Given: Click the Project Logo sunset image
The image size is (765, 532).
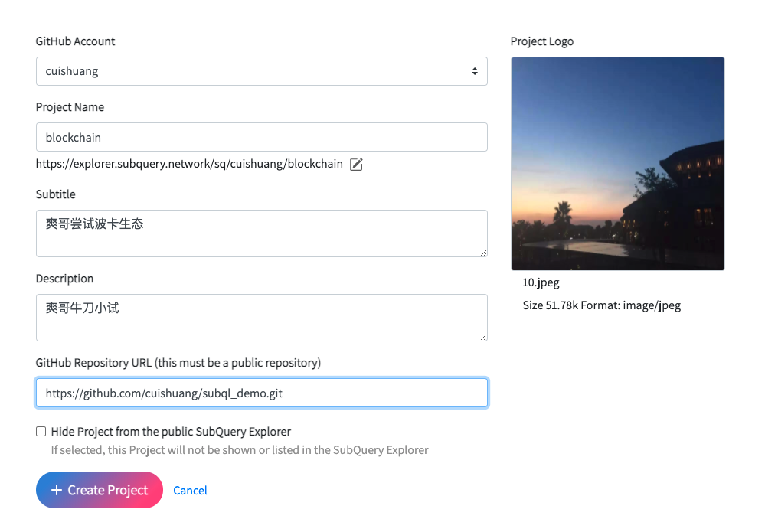Looking at the screenshot, I should (x=617, y=164).
